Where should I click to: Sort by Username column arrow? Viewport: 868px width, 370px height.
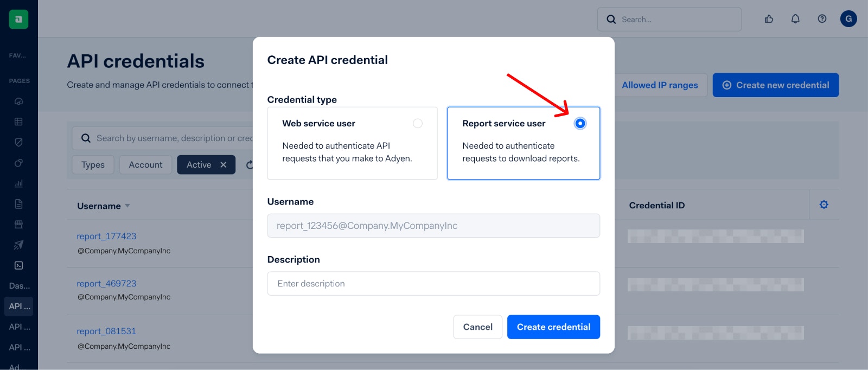coord(127,206)
